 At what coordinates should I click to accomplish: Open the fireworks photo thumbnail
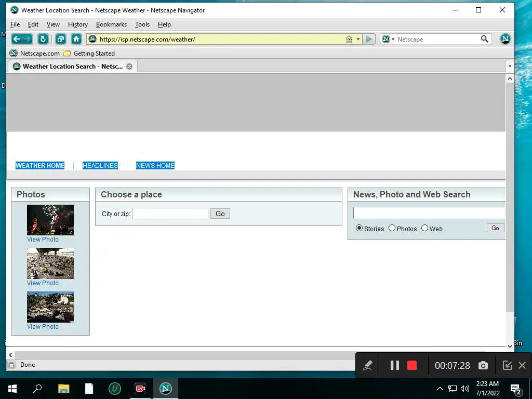(50, 220)
